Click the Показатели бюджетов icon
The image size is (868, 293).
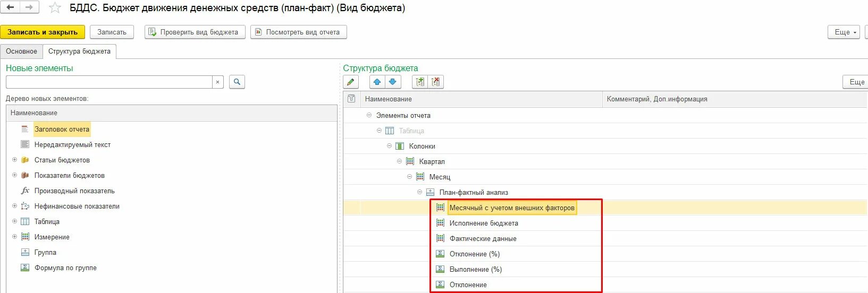click(24, 175)
